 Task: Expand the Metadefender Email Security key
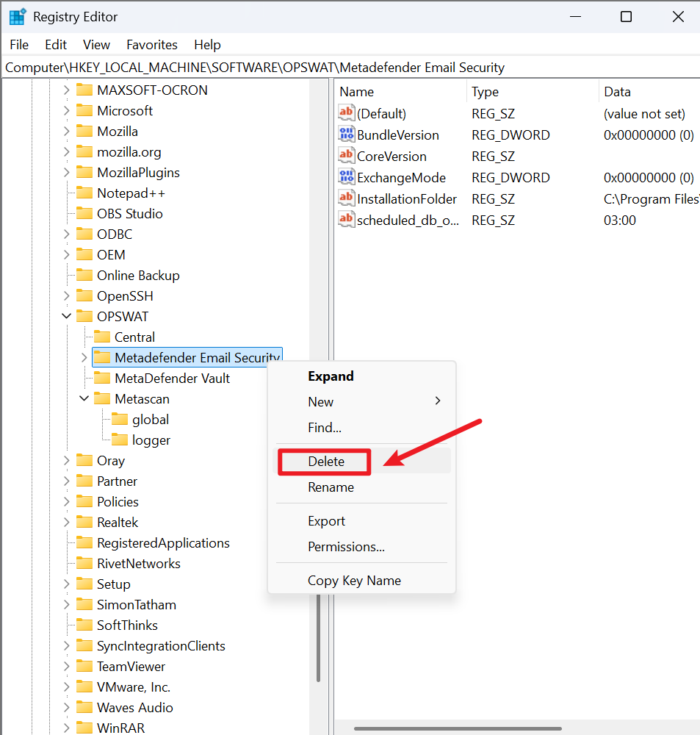tap(84, 358)
